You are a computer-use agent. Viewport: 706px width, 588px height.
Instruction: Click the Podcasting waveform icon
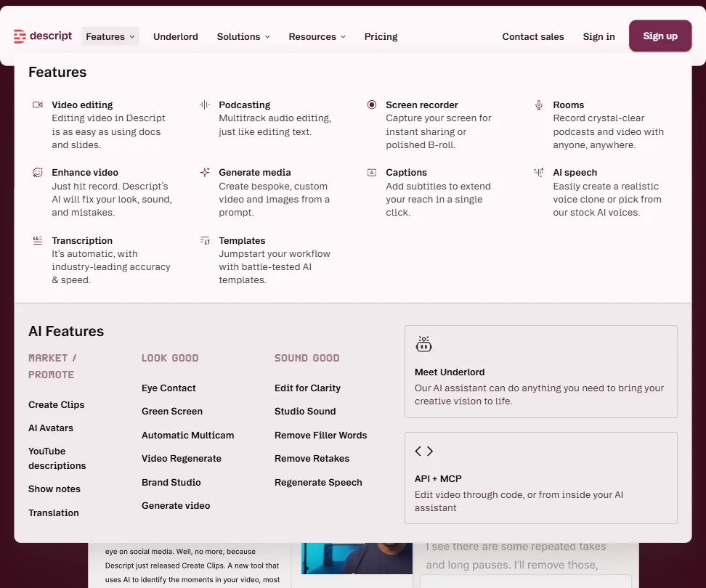[x=205, y=105]
